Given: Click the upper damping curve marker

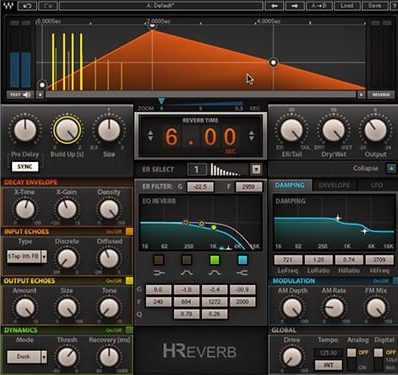Looking at the screenshot, I should [x=338, y=218].
